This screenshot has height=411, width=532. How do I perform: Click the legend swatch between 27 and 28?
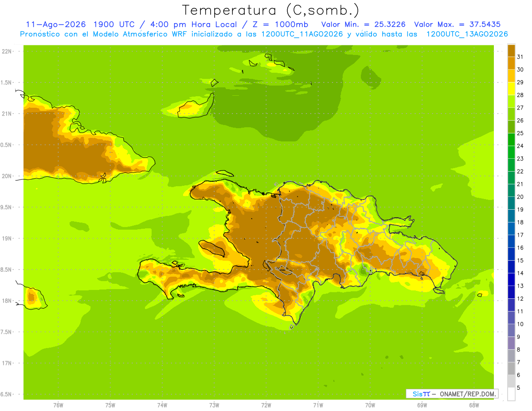pyautogui.click(x=511, y=101)
